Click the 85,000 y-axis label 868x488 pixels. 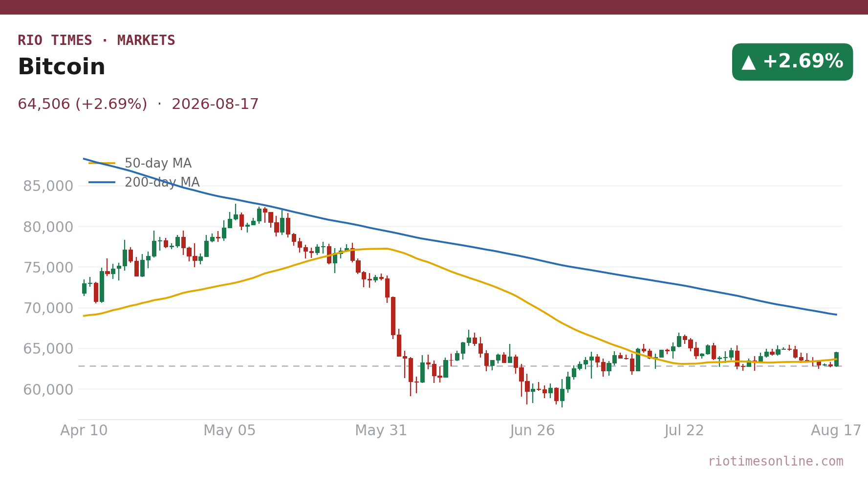(48, 186)
